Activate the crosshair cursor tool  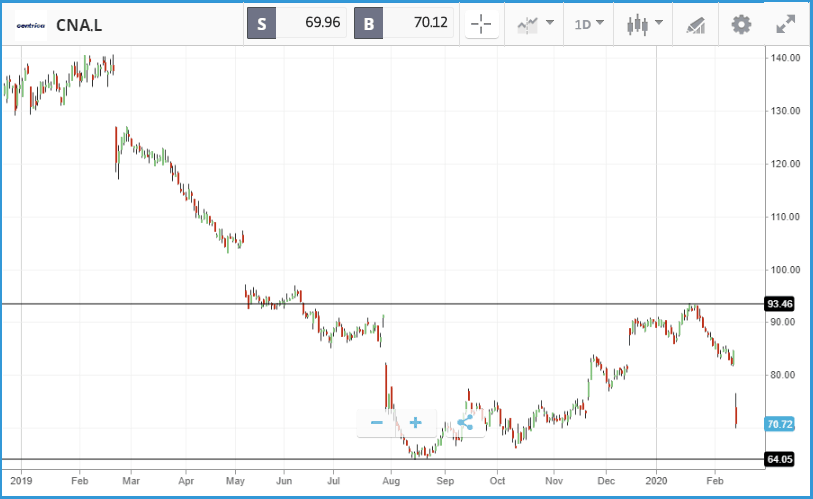click(x=482, y=24)
